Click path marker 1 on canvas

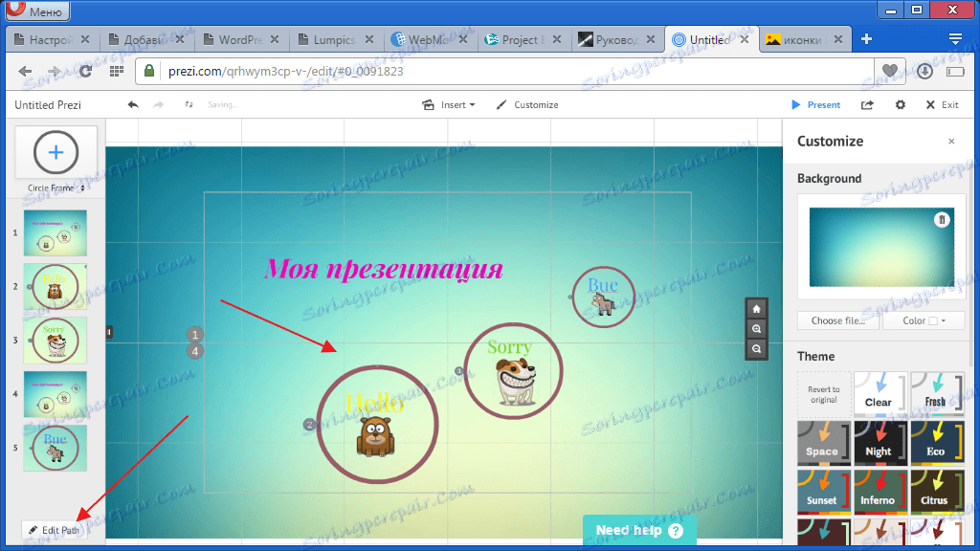(x=195, y=335)
